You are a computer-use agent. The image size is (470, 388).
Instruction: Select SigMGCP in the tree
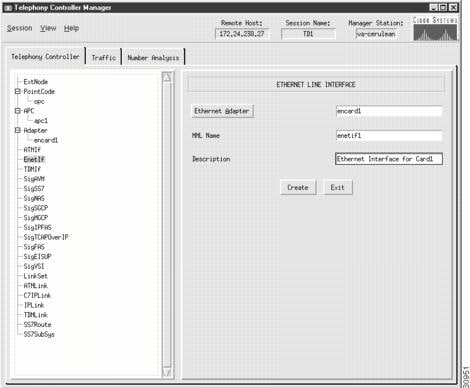pos(36,218)
